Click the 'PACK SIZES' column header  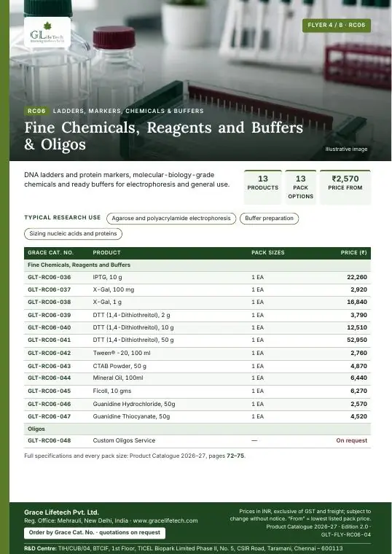pos(267,253)
